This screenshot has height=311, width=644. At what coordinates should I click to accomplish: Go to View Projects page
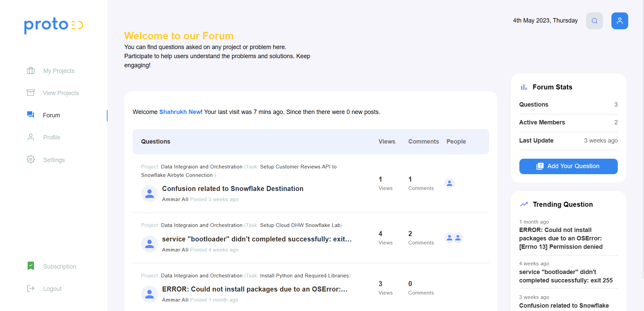pos(61,93)
